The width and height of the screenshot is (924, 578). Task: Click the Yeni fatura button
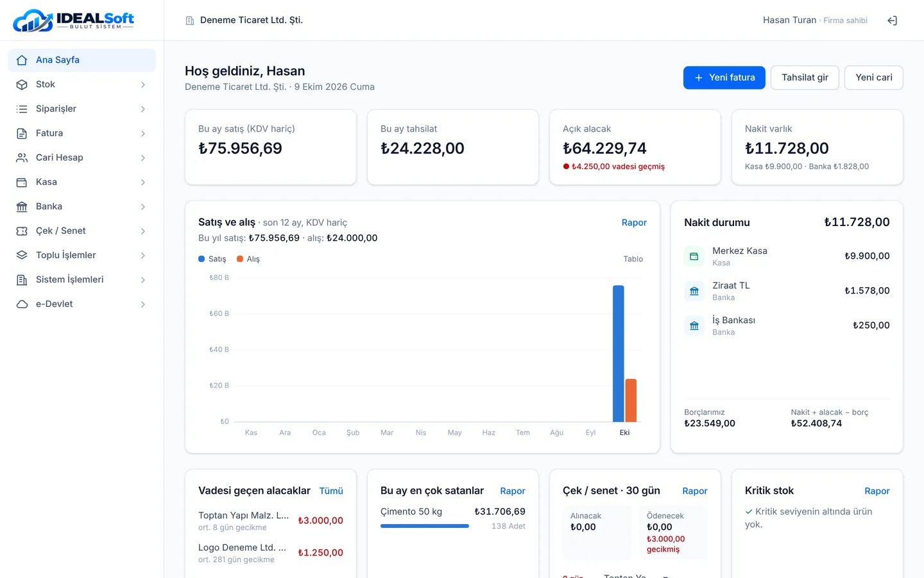pyautogui.click(x=724, y=78)
